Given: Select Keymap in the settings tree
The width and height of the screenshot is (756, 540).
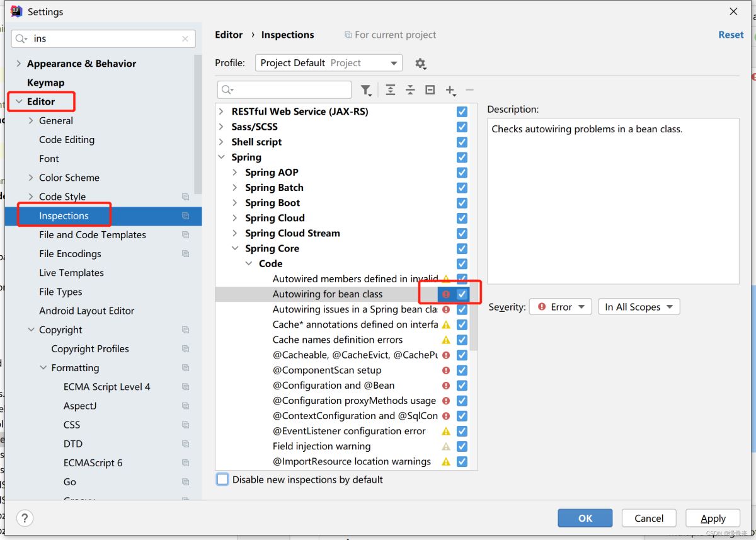Looking at the screenshot, I should click(x=45, y=83).
